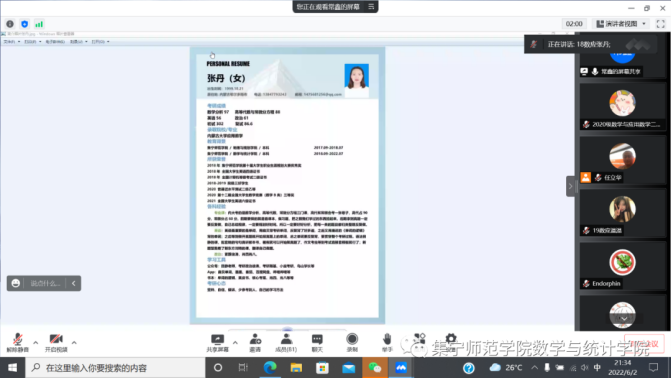Toggle full screen mode
Viewport: 672px width, 378px height.
pos(660,24)
